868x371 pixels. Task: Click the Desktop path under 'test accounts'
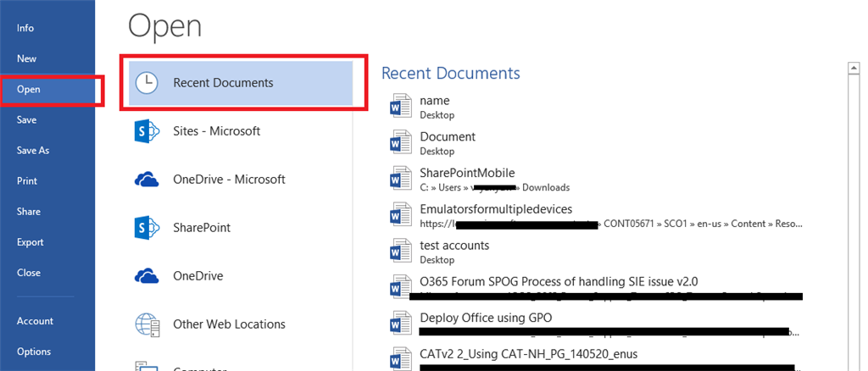[x=437, y=260]
